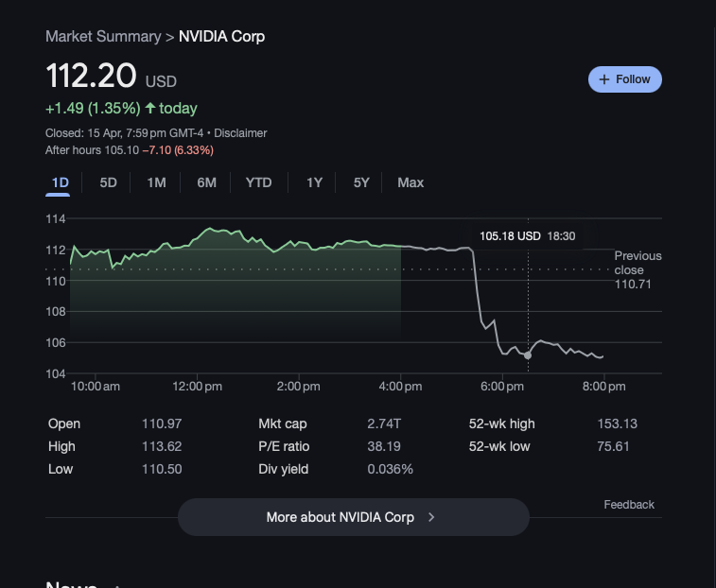Click the +1.49 (1.35%) today change
The height and width of the screenshot is (588, 716).
(x=121, y=108)
